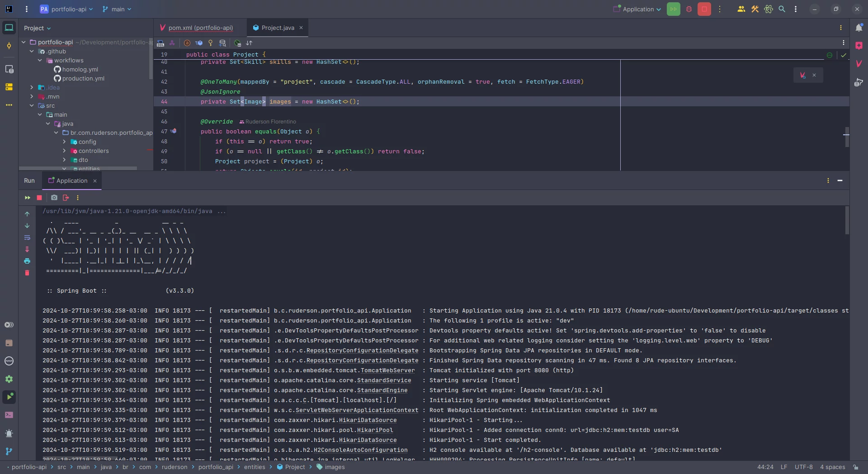
Task: Open the notifications bell panel
Action: tap(859, 27)
